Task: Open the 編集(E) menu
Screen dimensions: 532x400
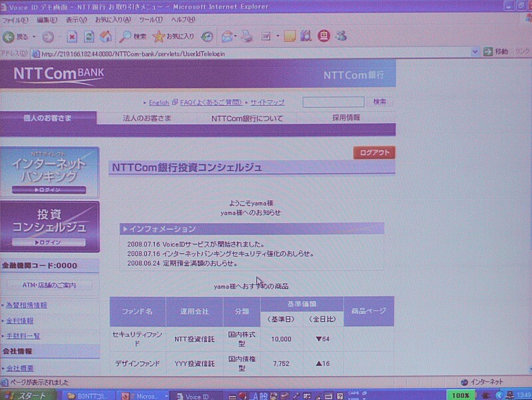Action: 47,20
